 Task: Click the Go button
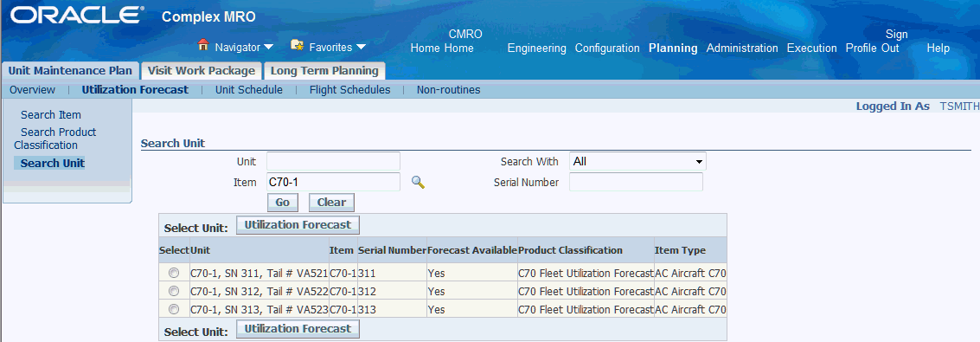point(283,203)
